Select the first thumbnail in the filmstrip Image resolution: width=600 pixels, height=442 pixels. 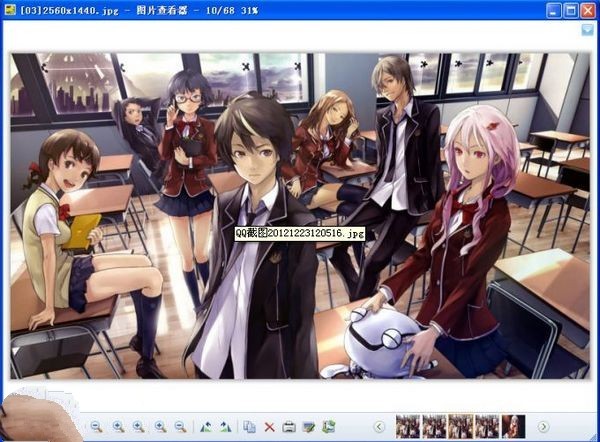click(x=408, y=426)
